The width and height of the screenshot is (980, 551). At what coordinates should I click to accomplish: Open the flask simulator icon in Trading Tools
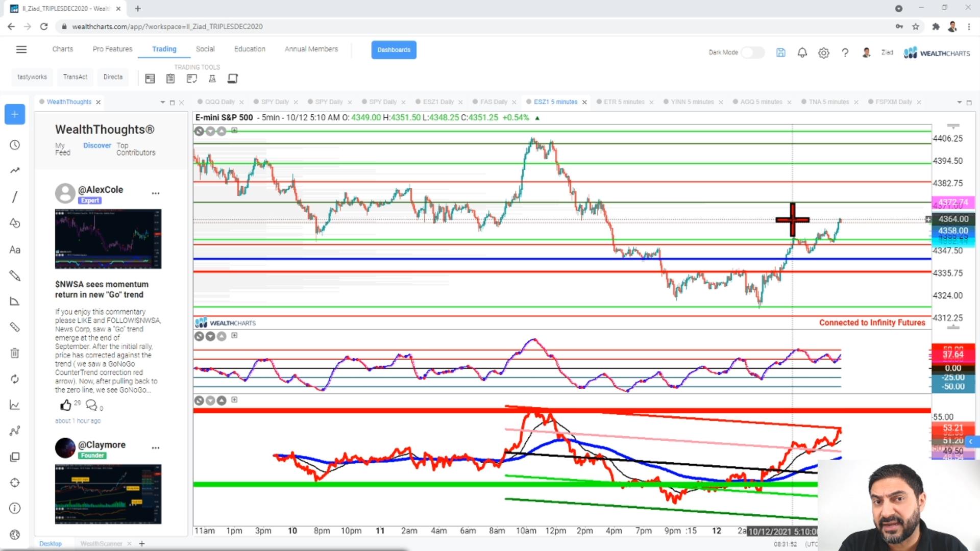coord(212,79)
